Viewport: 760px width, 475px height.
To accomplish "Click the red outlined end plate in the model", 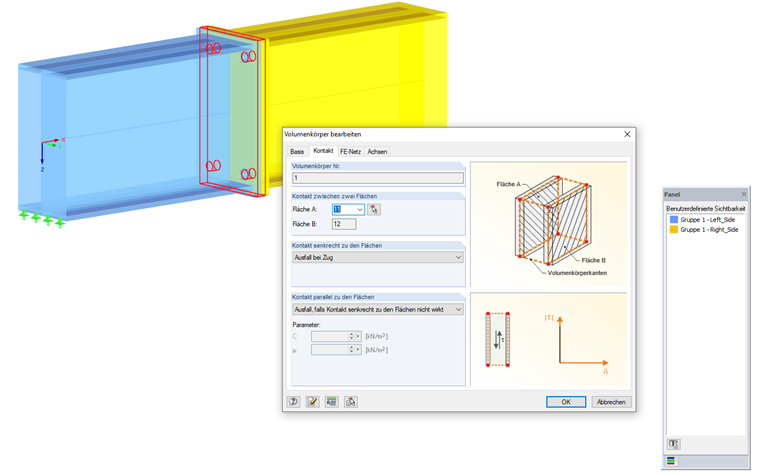I will tap(233, 111).
